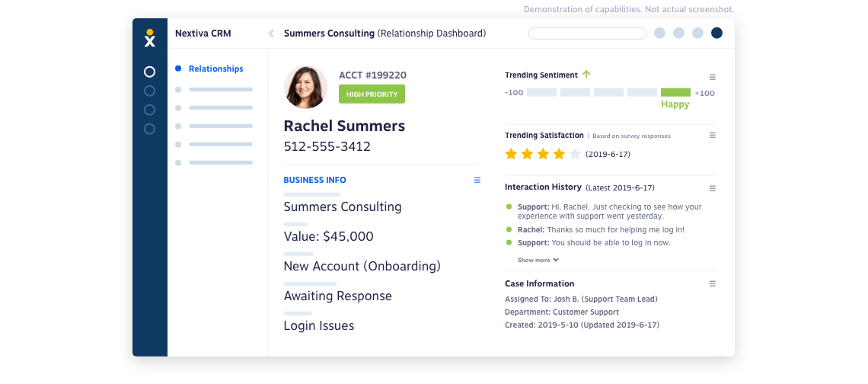This screenshot has height=384, width=868.
Task: Click the Value: $45,000 text
Action: point(329,237)
